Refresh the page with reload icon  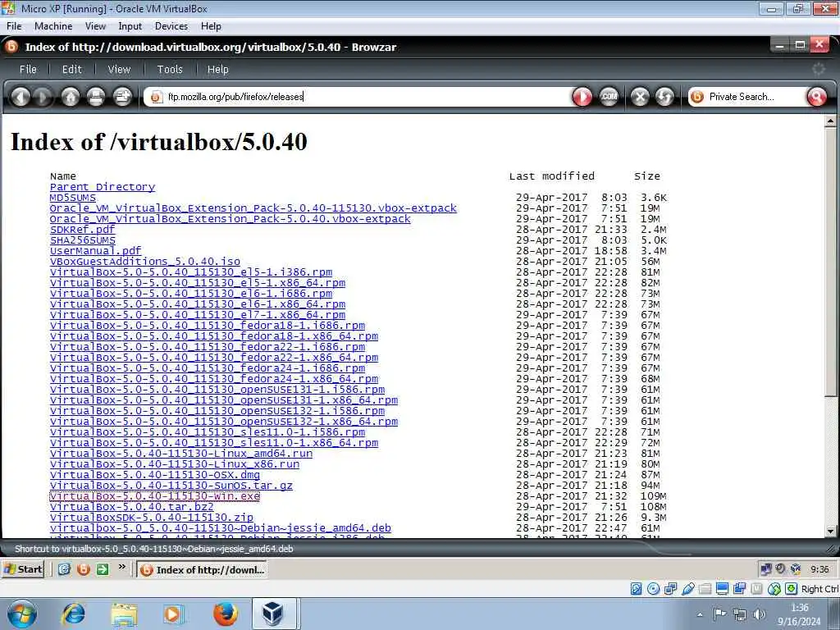664,97
